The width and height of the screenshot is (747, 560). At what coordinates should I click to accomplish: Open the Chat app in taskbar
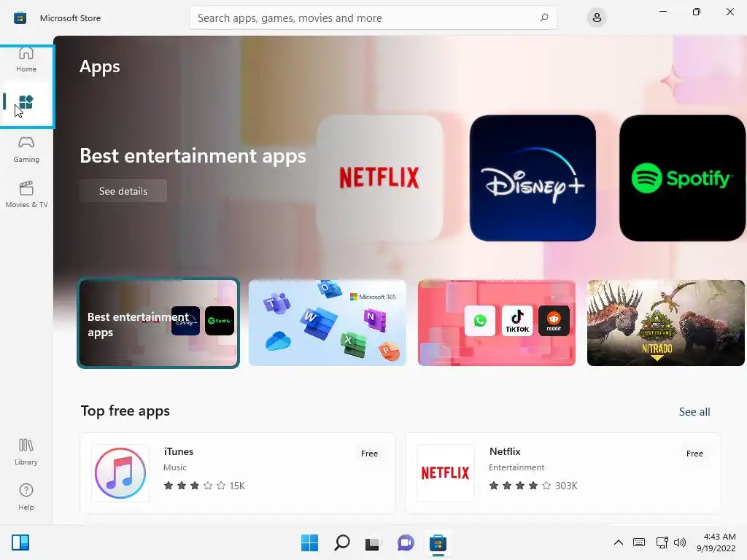406,542
